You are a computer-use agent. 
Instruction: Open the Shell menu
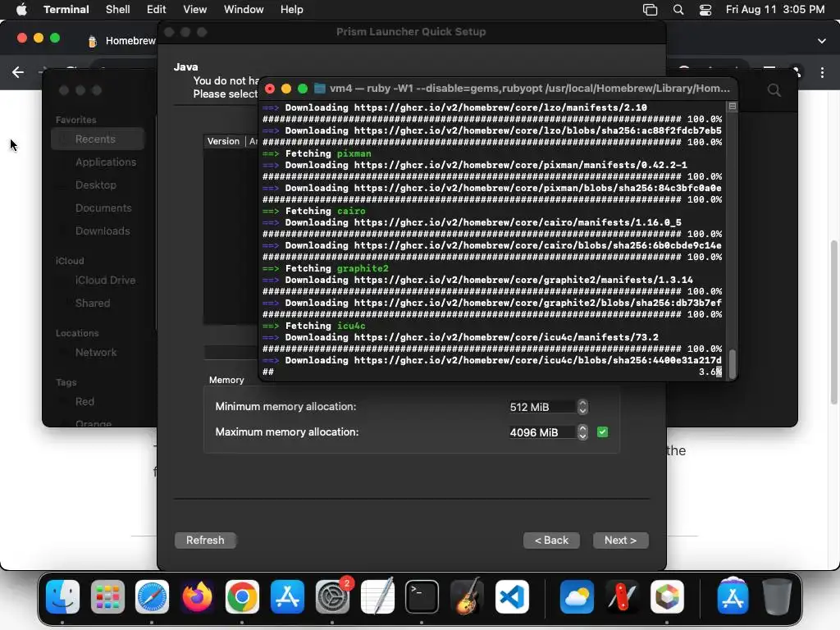point(118,10)
